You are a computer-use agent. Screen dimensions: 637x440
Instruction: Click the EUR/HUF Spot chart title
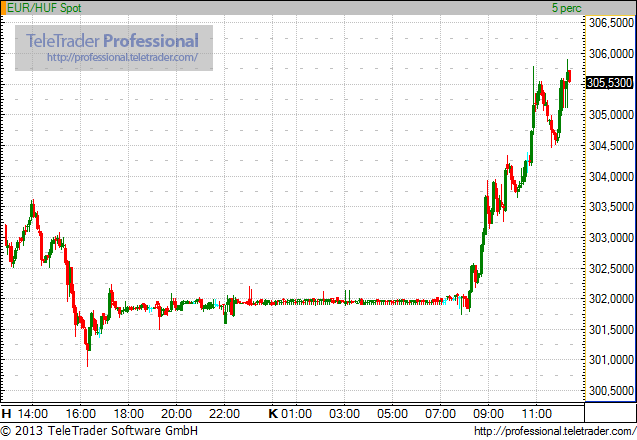(x=44, y=8)
